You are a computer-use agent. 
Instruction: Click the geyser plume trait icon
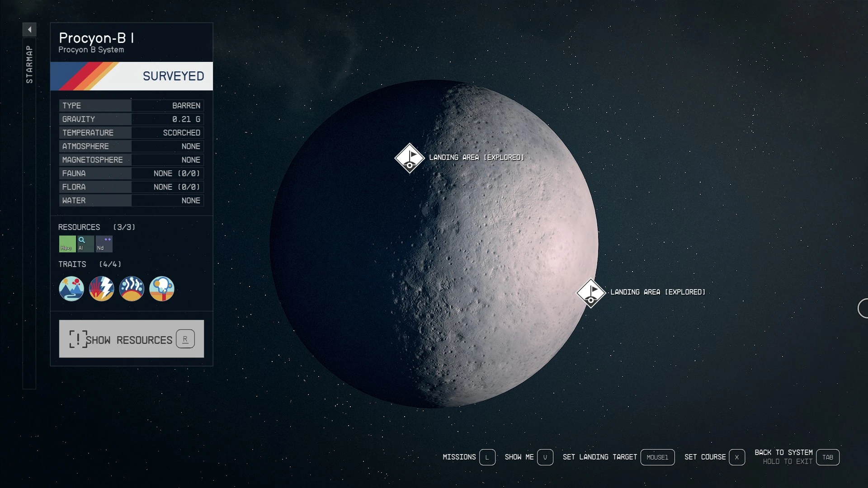[x=162, y=289]
